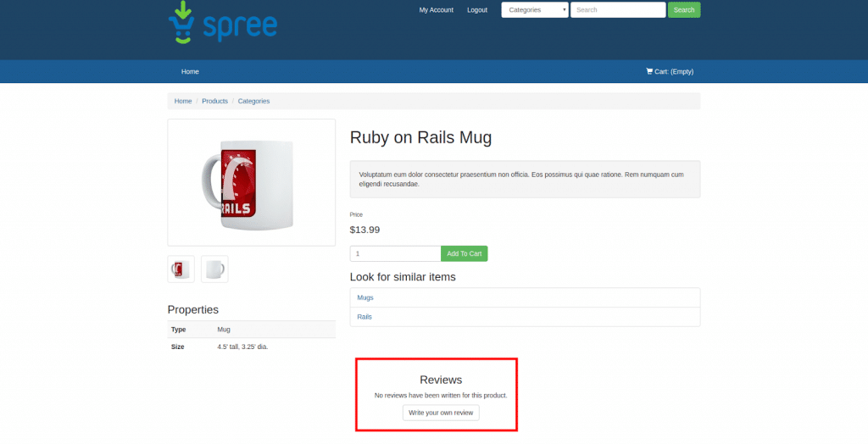Click the main Ruby on Rails Mug image
Image resolution: width=868 pixels, height=444 pixels.
[x=251, y=183]
